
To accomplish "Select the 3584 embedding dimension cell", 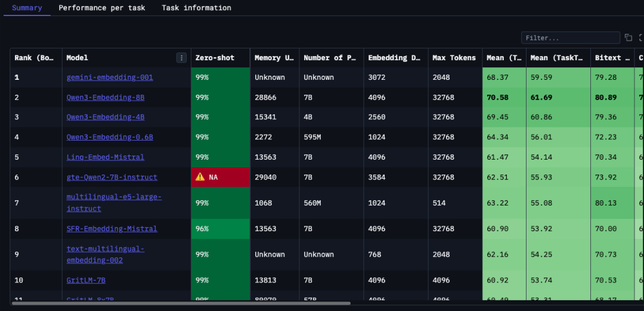I will click(x=396, y=177).
